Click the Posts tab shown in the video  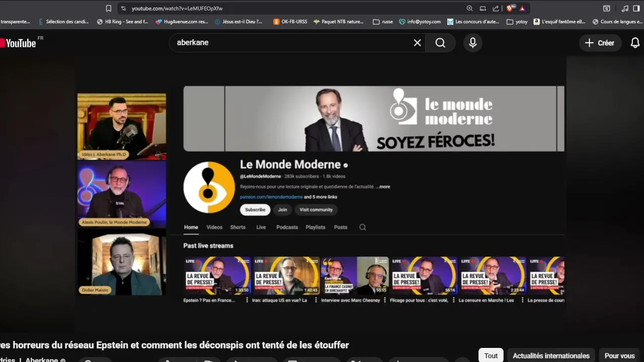(x=341, y=227)
